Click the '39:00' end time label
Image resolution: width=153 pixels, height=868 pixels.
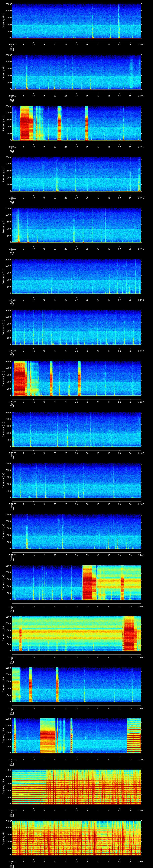(x=141, y=862)
